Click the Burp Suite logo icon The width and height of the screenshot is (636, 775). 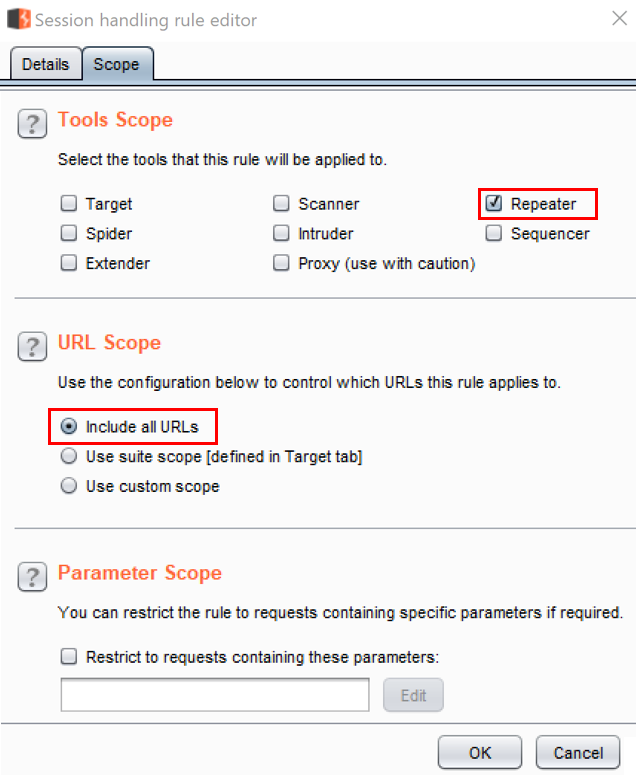[x=19, y=19]
